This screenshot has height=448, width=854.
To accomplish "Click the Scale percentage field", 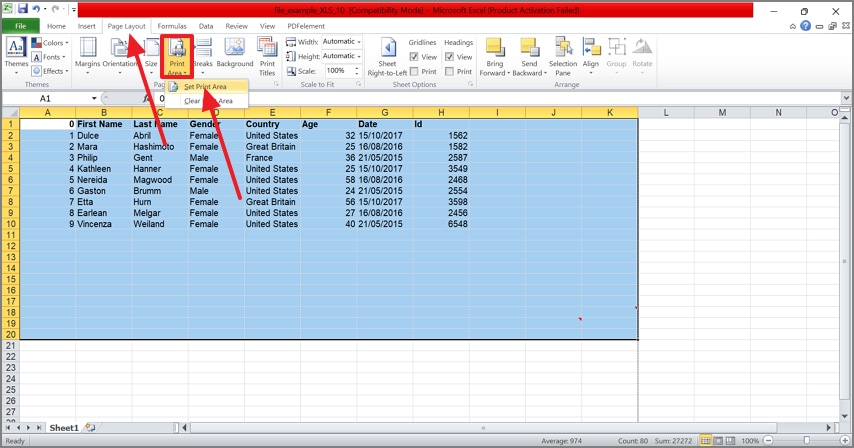I will pos(339,71).
